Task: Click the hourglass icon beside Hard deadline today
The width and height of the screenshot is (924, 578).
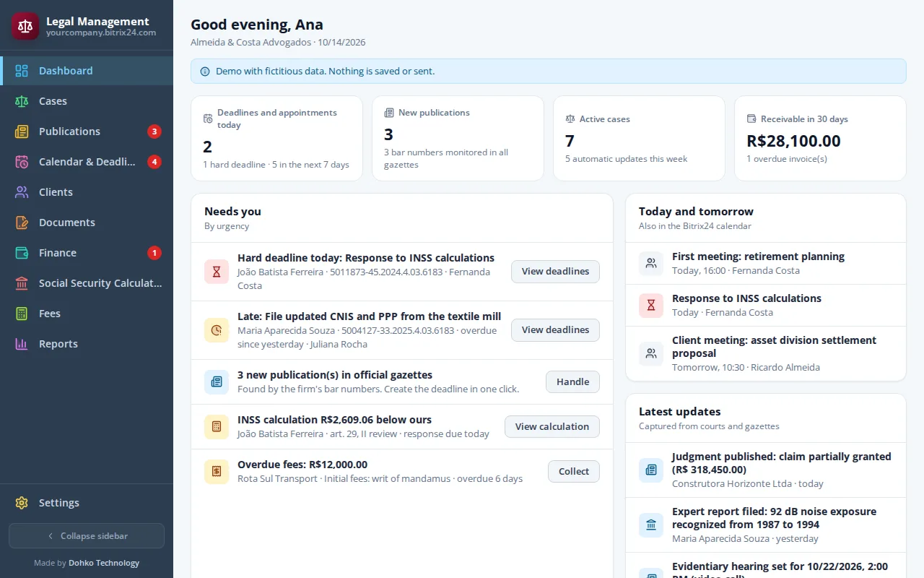Action: tap(217, 272)
